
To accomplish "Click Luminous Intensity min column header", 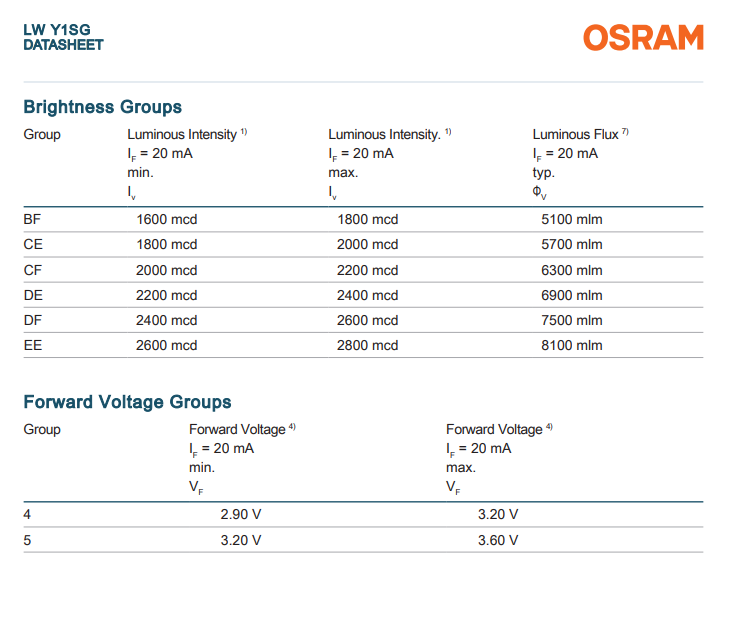I will coord(187,164).
